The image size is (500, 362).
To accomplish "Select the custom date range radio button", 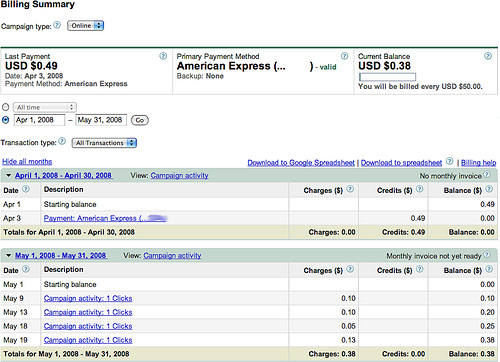I will 6,120.
